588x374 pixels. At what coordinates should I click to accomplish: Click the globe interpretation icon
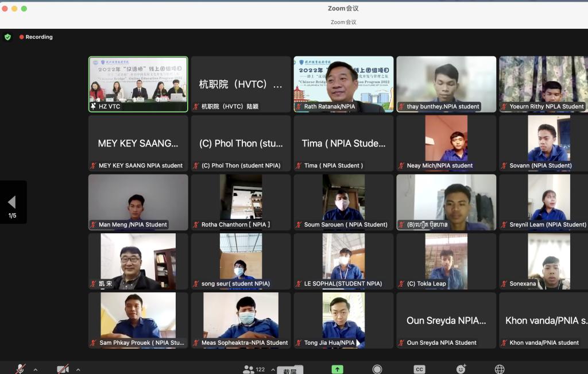500,369
